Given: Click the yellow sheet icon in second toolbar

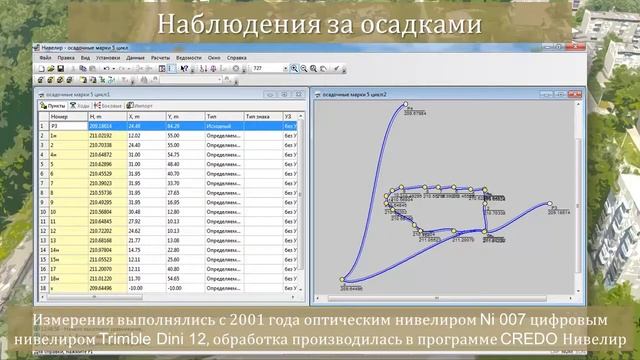Looking at the screenshot, I should (x=83, y=80).
